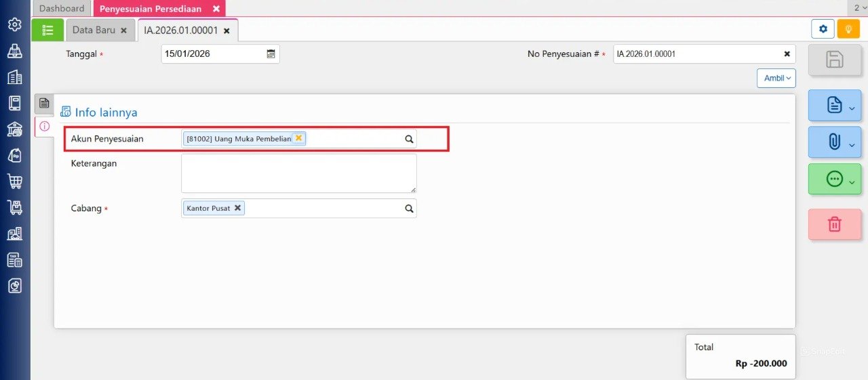This screenshot has width=868, height=380.
Task: Click the orange light bulb tips button
Action: coord(848,28)
